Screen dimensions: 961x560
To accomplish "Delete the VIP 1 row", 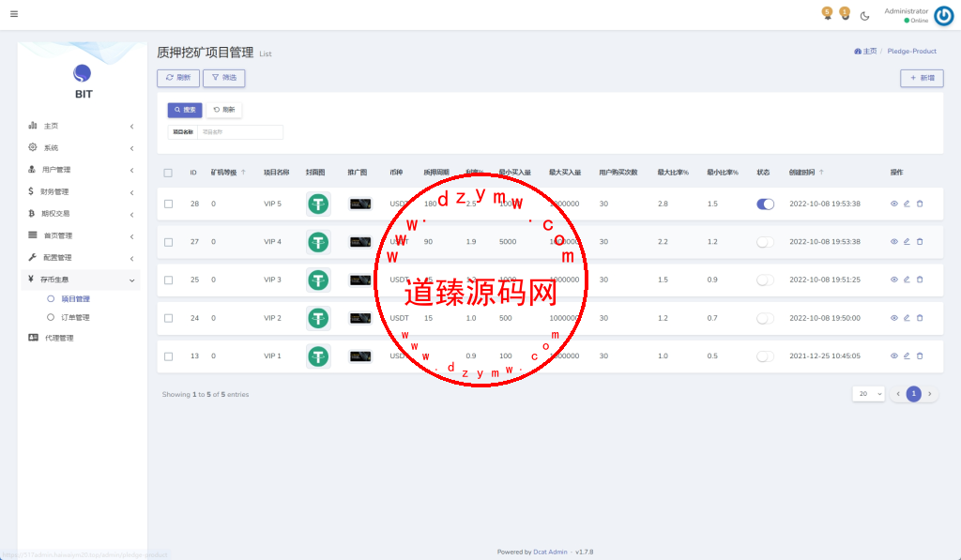I will [920, 356].
